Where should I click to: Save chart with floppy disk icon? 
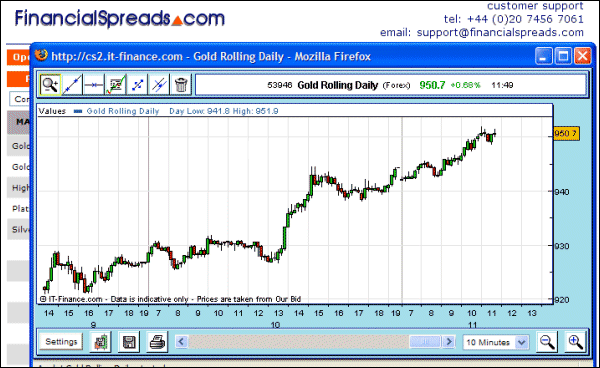129,342
